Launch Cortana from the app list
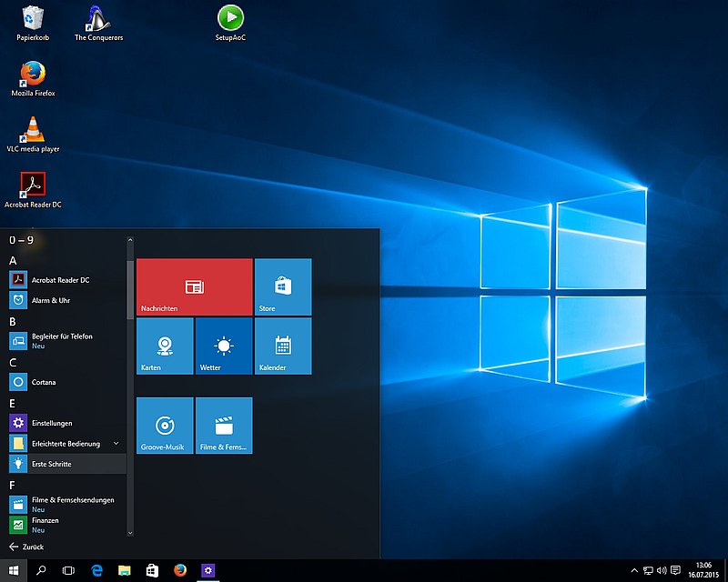The image size is (728, 582). [67, 382]
